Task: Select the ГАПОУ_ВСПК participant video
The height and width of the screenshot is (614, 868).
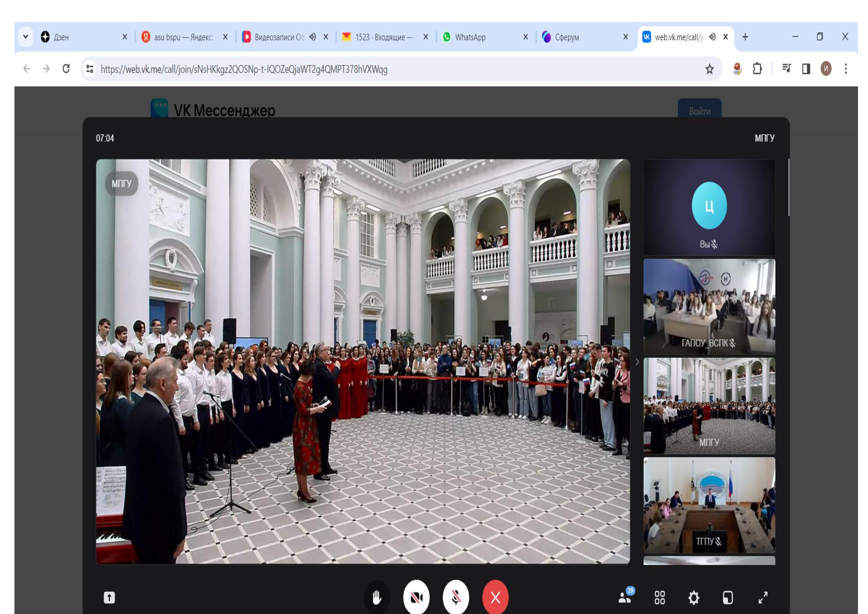Action: pyautogui.click(x=709, y=306)
